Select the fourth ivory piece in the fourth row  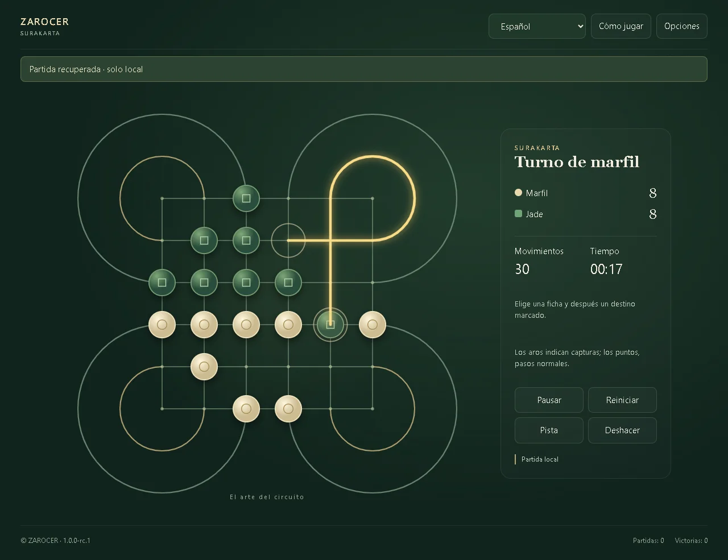tap(288, 325)
